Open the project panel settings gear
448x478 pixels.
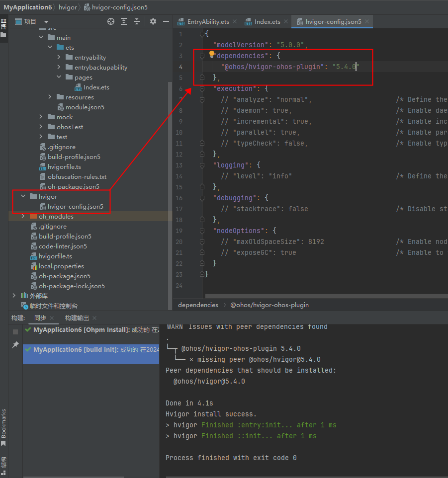point(153,21)
